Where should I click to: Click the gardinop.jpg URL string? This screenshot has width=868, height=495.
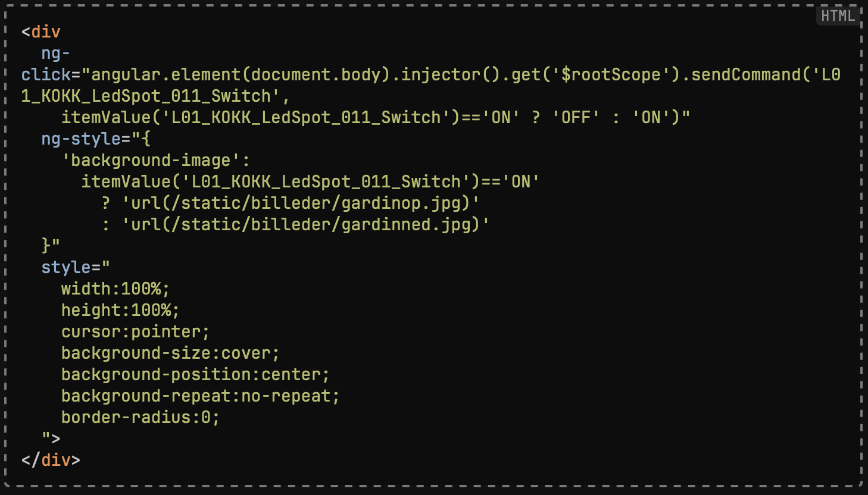(301, 203)
